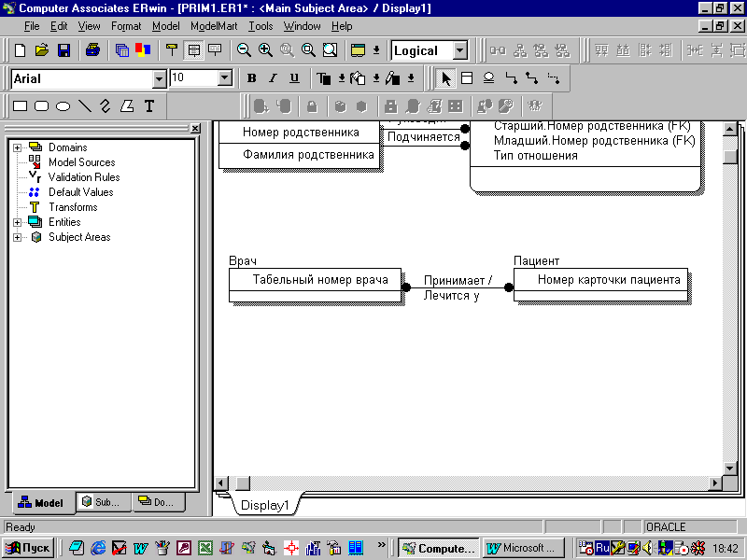Click the last magnifier zoom icon
747x560 pixels.
coord(331,50)
